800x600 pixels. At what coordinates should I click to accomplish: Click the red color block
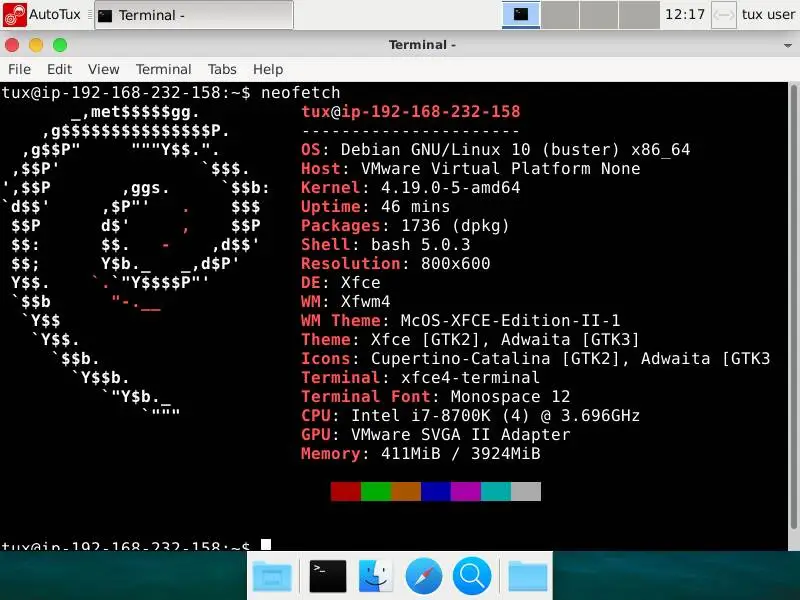coord(345,491)
